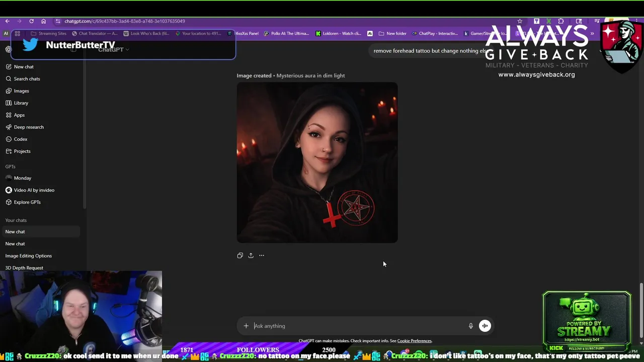Click the Projects folder sidebar icon
The height and width of the screenshot is (362, 644).
click(x=9, y=151)
